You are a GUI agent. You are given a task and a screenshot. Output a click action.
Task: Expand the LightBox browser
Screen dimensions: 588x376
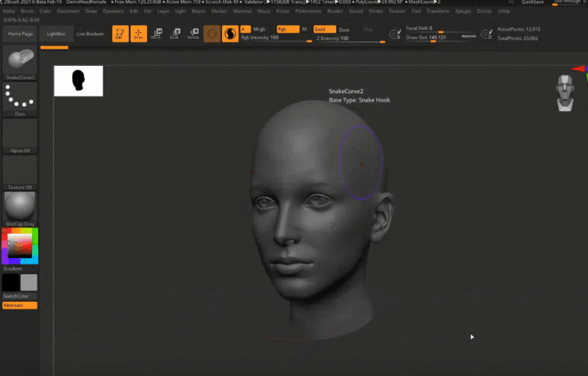click(55, 34)
